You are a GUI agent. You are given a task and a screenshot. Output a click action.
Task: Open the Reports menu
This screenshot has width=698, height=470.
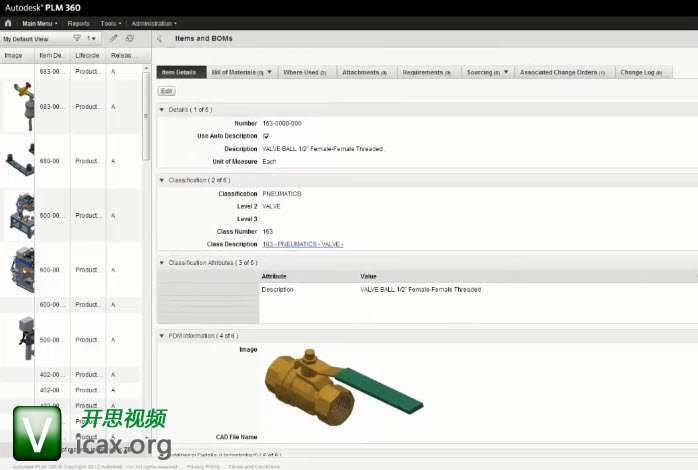point(79,24)
